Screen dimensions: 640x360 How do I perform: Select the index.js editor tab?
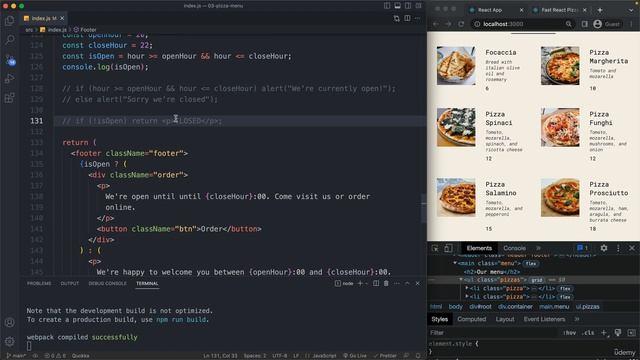(x=43, y=18)
